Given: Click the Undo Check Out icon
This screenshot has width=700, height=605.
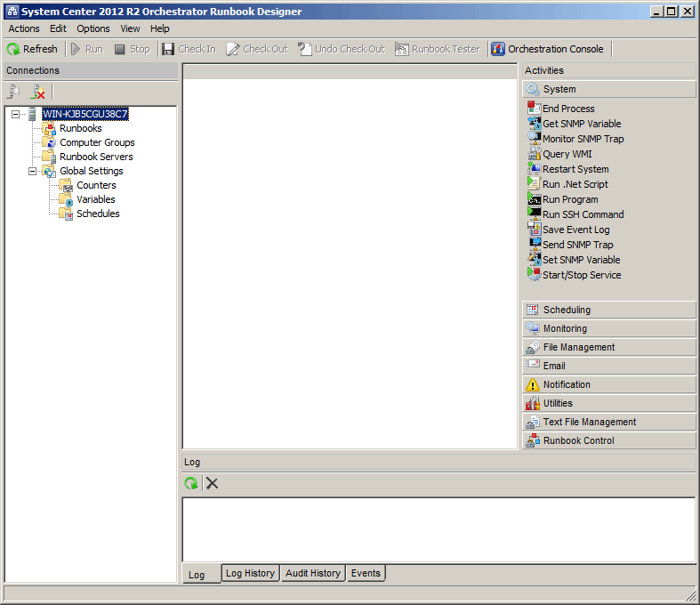Looking at the screenshot, I should pos(304,49).
